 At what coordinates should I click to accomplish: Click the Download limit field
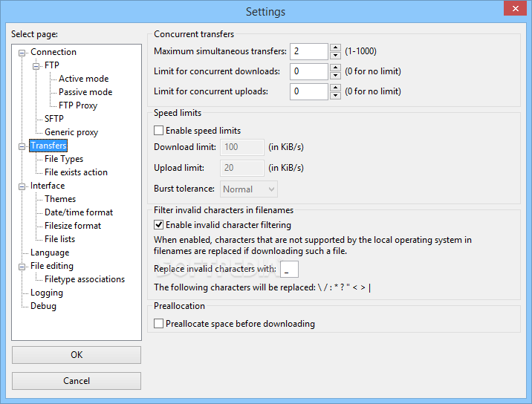click(x=242, y=147)
